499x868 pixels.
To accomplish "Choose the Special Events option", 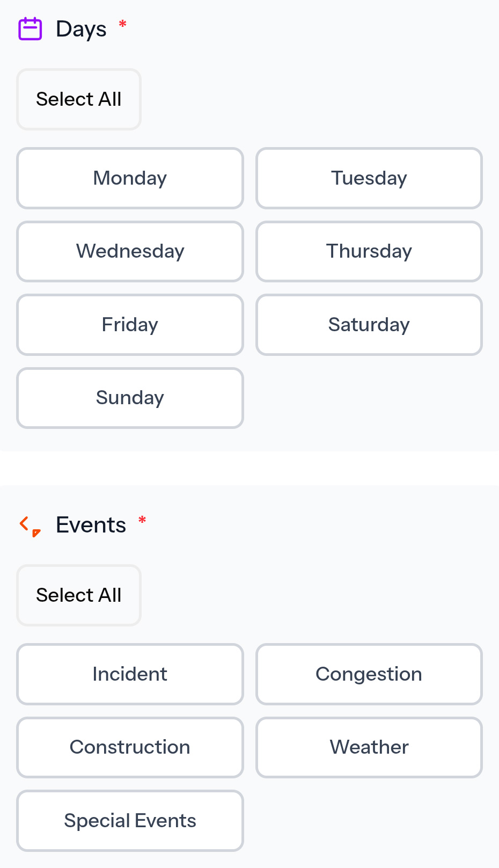I will pos(130,821).
